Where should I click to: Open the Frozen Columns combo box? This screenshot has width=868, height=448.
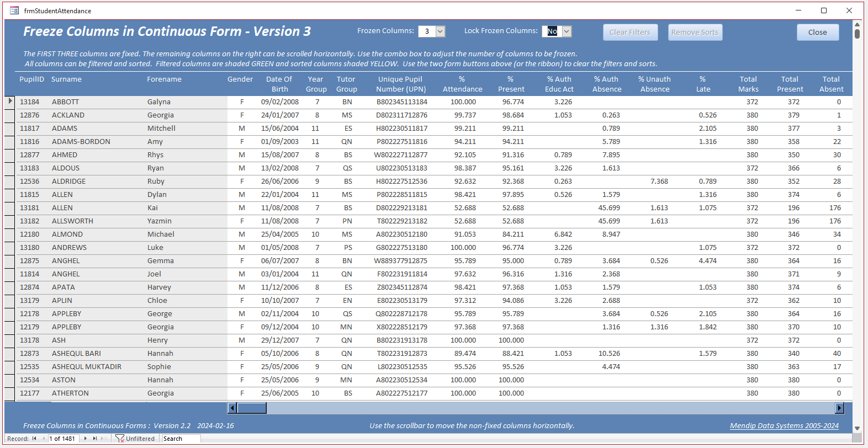[441, 31]
